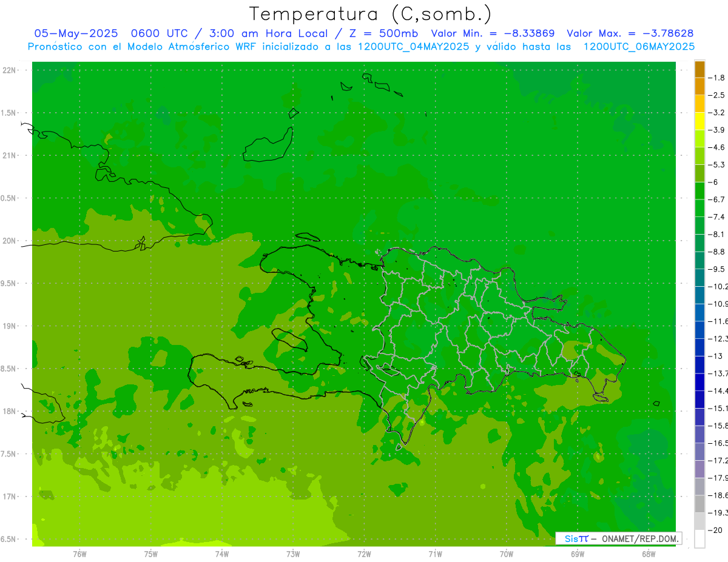Click the init time "1200UTC_04MAY2025"

[x=413, y=47]
